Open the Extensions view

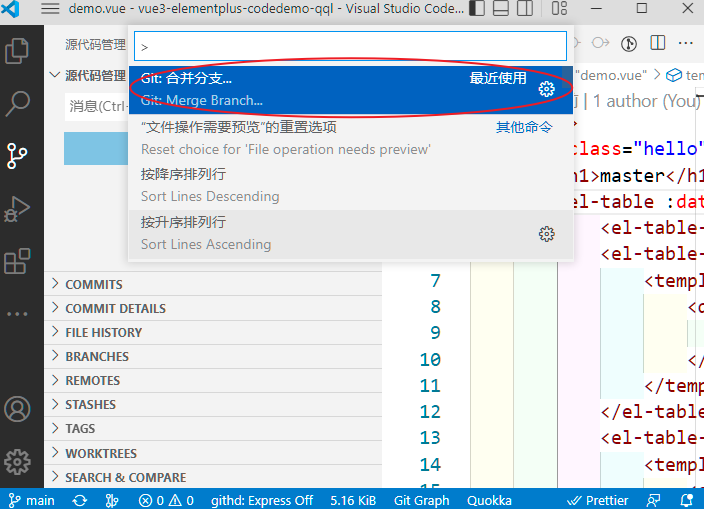click(x=17, y=261)
